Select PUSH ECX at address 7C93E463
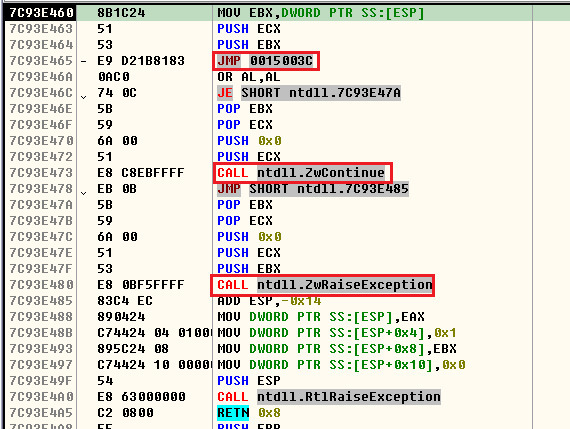 [x=249, y=29]
